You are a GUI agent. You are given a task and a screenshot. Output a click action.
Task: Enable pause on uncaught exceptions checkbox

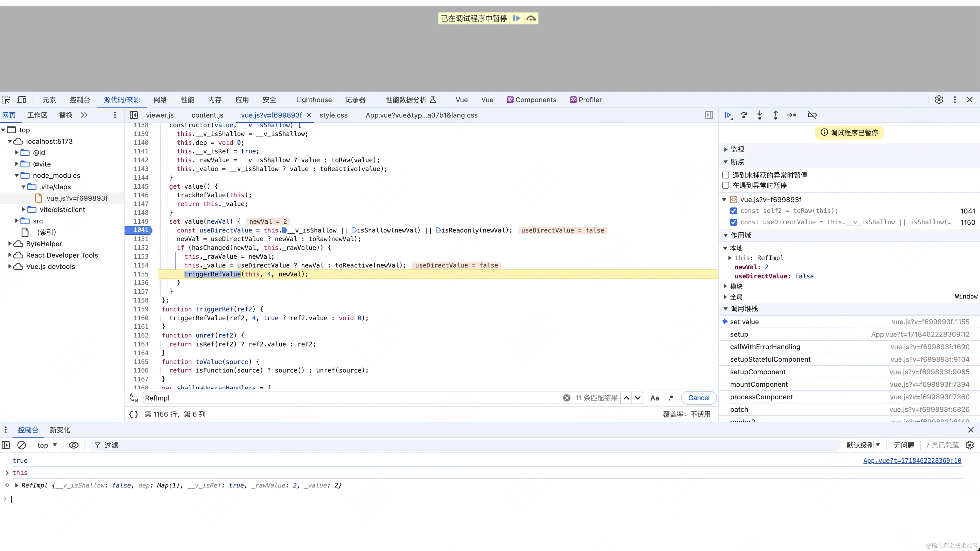726,175
